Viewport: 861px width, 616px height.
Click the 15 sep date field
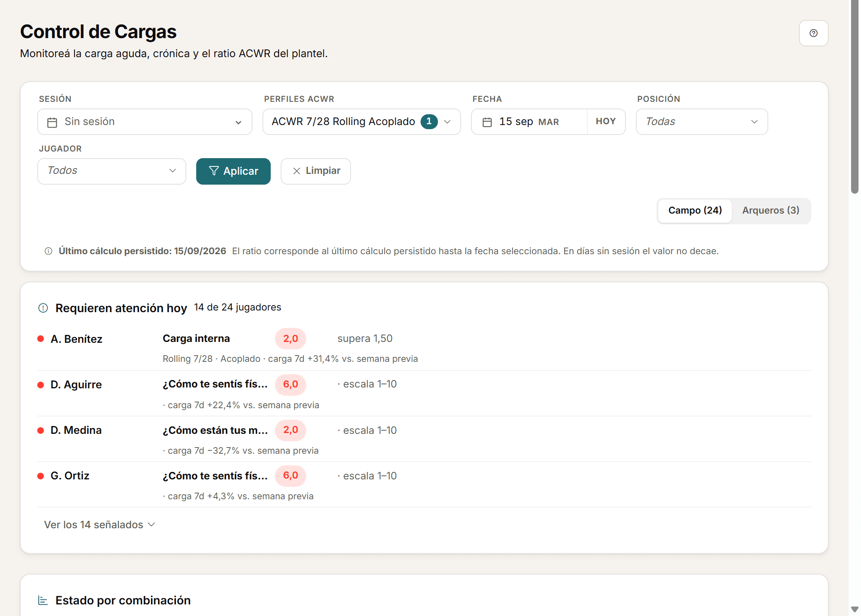click(529, 122)
